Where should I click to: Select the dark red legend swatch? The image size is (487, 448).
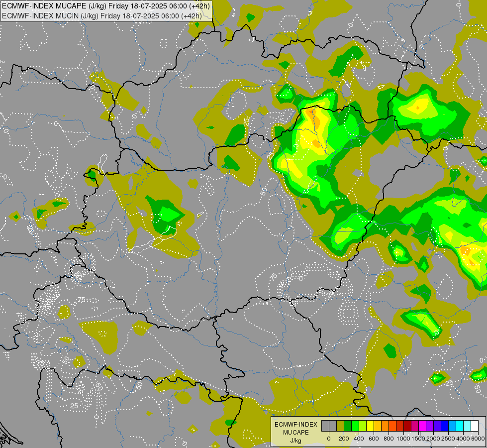[x=407, y=426]
